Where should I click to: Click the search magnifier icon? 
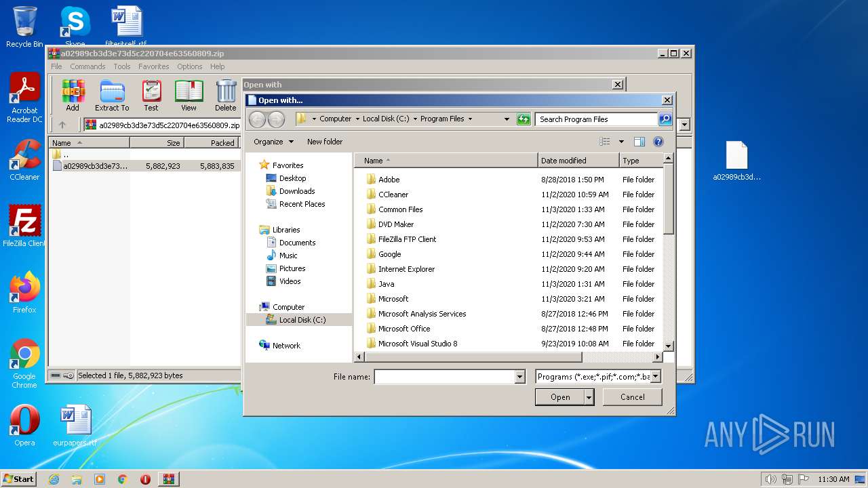click(x=665, y=119)
